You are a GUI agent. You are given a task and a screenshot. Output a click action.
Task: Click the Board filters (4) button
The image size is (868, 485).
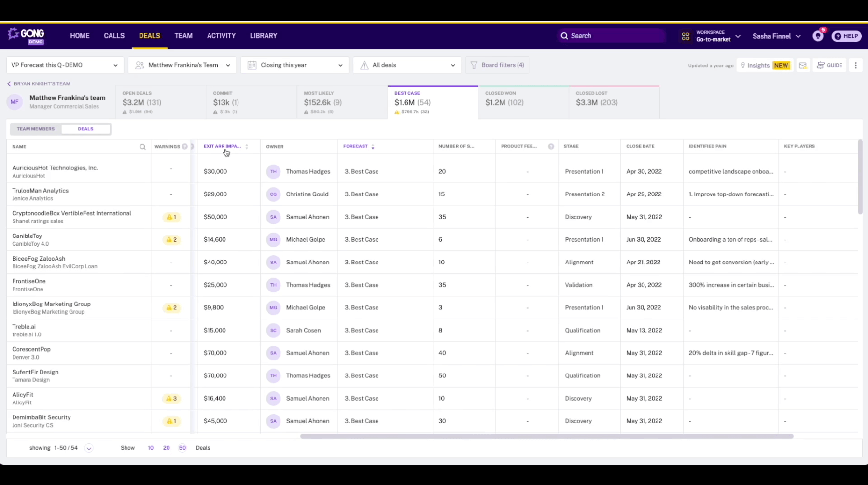(497, 65)
